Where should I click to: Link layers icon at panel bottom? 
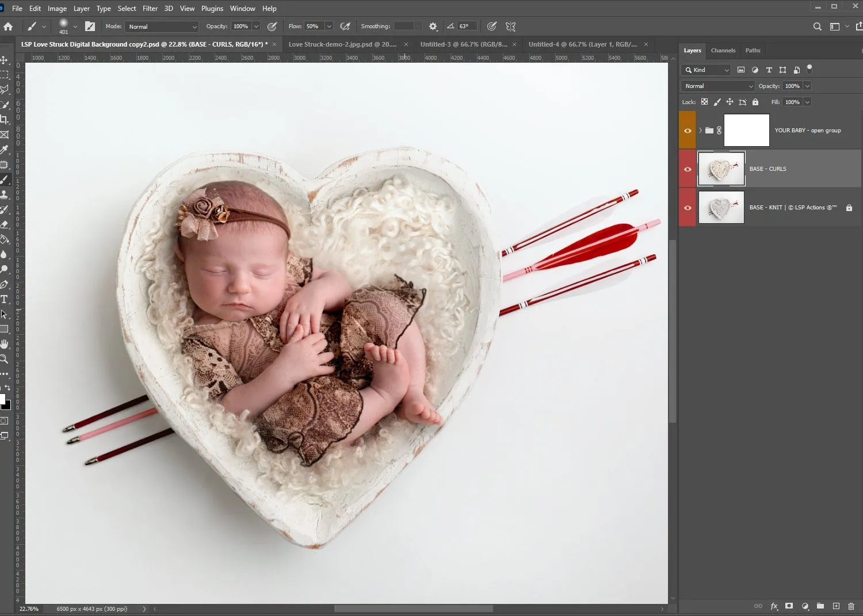(758, 606)
